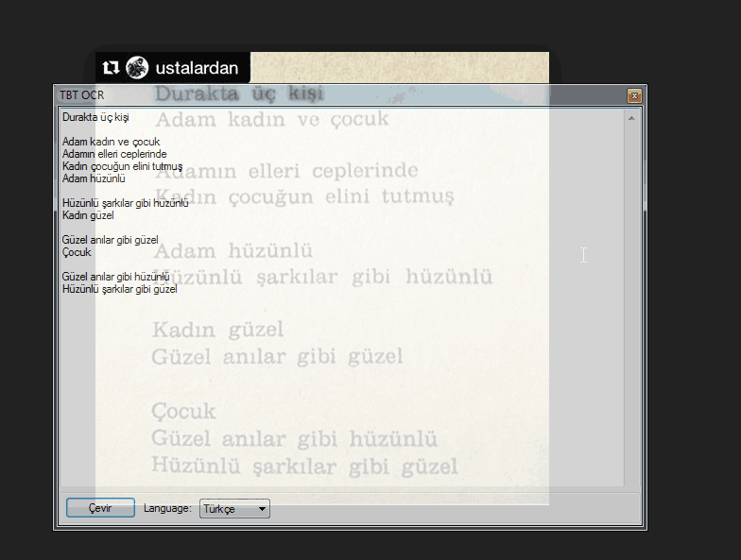This screenshot has width=741, height=560.
Task: Click the Language: label
Action: (x=167, y=508)
